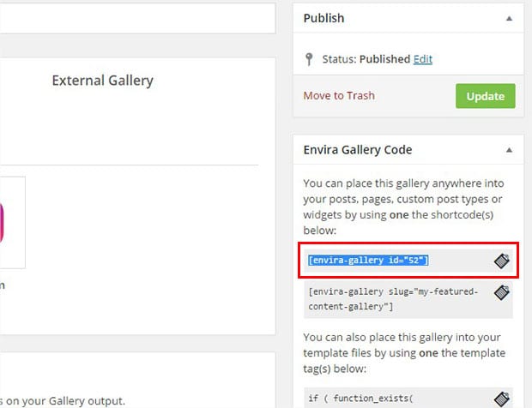Collapse the Envira Gallery Code panel
This screenshot has width=532, height=408.
tap(509, 150)
